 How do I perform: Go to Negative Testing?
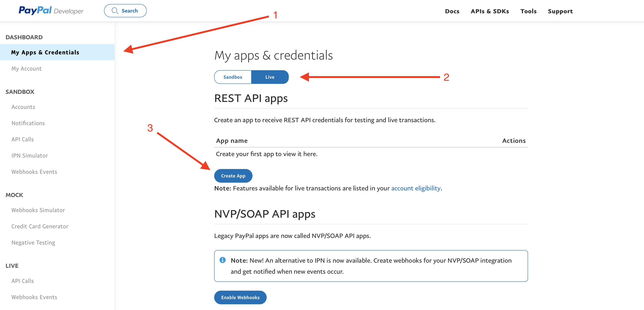tap(33, 243)
